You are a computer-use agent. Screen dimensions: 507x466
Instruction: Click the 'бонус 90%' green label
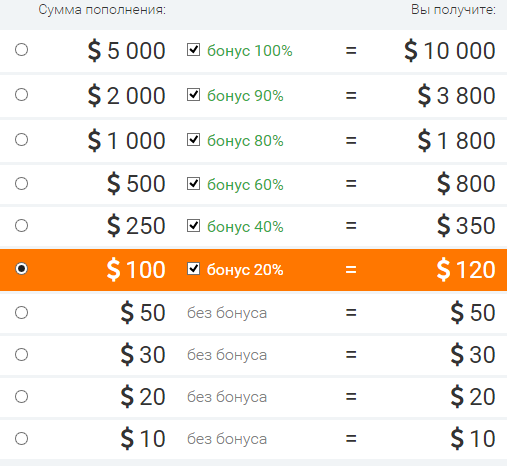tap(245, 96)
